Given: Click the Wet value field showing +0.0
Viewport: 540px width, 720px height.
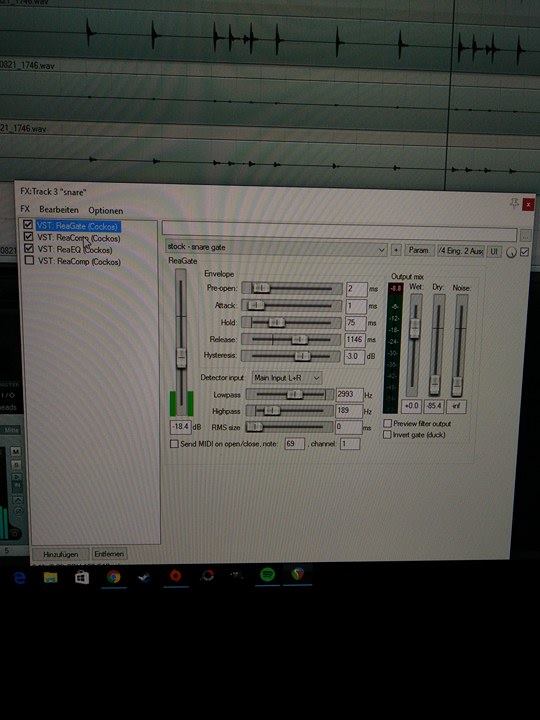Looking at the screenshot, I should point(412,406).
